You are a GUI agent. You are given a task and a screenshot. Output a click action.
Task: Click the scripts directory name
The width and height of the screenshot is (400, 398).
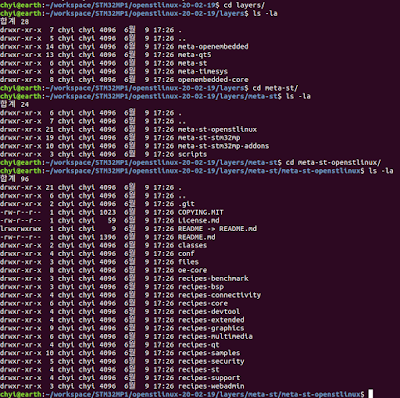[192, 154]
